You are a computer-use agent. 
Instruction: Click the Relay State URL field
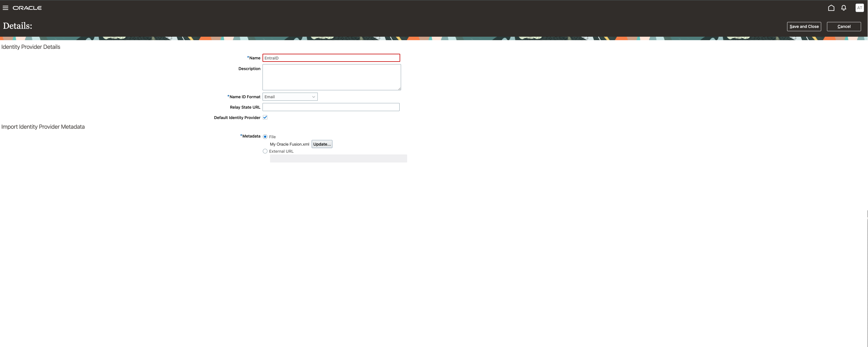pos(331,107)
